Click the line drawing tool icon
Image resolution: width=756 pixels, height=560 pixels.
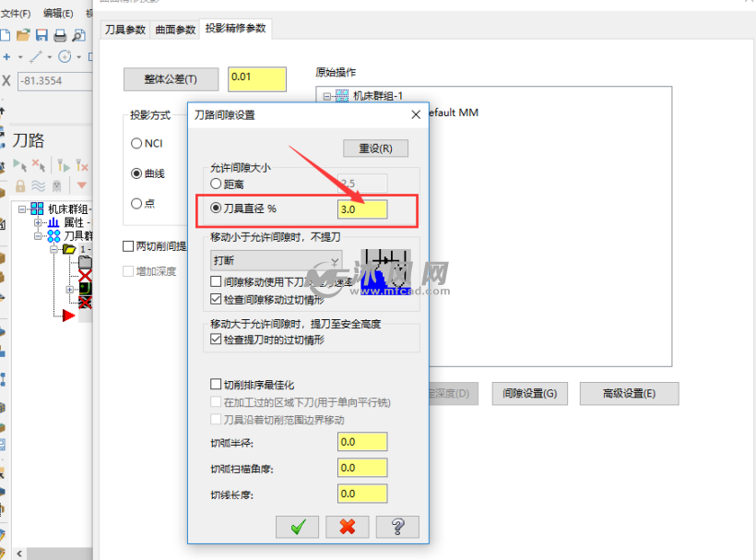36,57
